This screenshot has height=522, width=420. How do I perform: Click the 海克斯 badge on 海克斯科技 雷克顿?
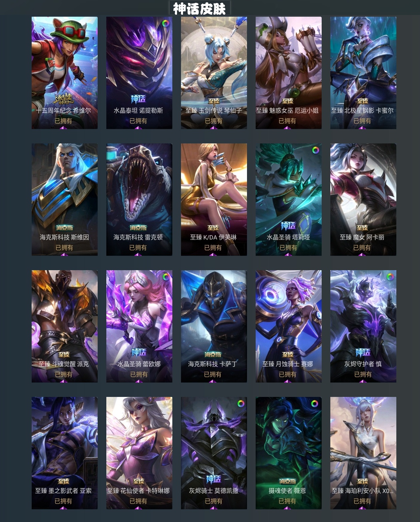138,228
